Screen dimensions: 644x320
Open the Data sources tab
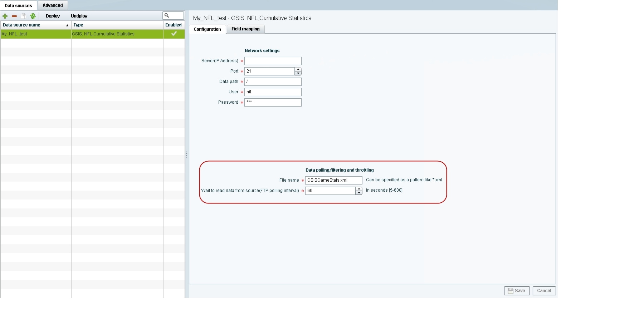(x=18, y=5)
